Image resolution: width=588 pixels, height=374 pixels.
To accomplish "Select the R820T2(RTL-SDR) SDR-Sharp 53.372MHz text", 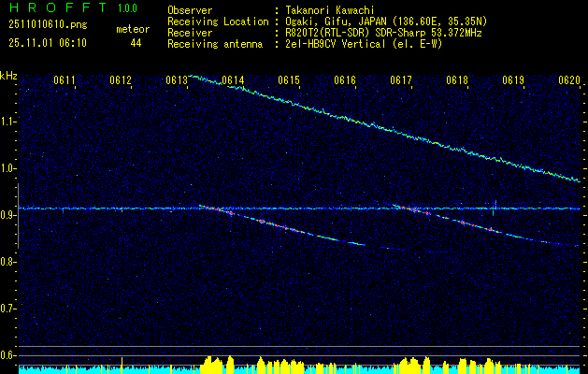I will point(383,33).
